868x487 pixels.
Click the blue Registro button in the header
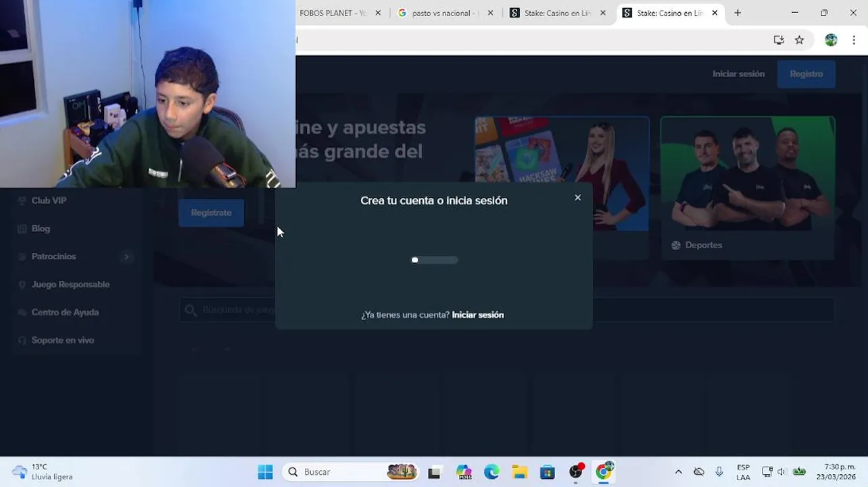pyautogui.click(x=806, y=74)
